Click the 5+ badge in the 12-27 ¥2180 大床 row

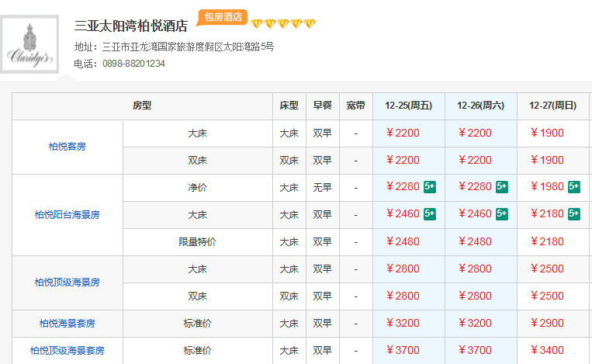point(574,213)
